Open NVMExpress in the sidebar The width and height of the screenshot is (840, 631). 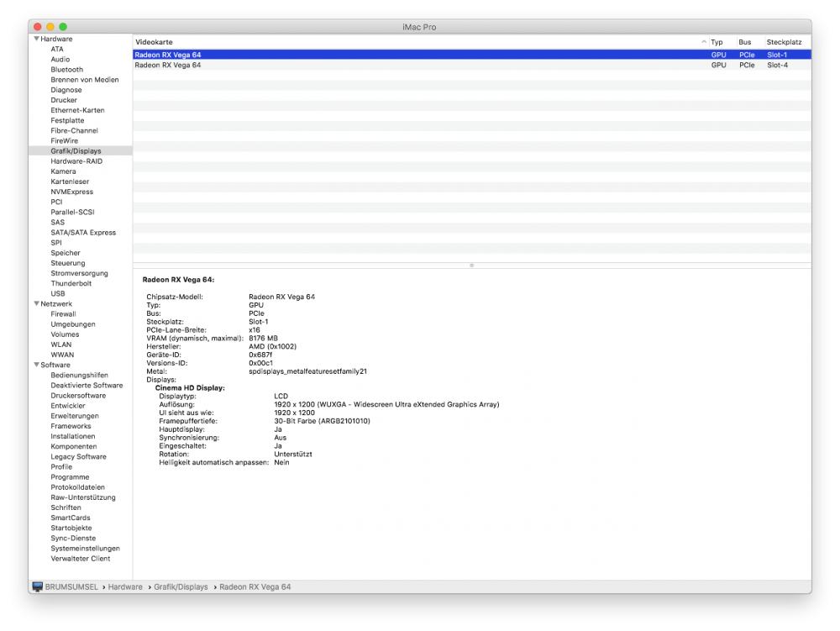click(x=71, y=192)
